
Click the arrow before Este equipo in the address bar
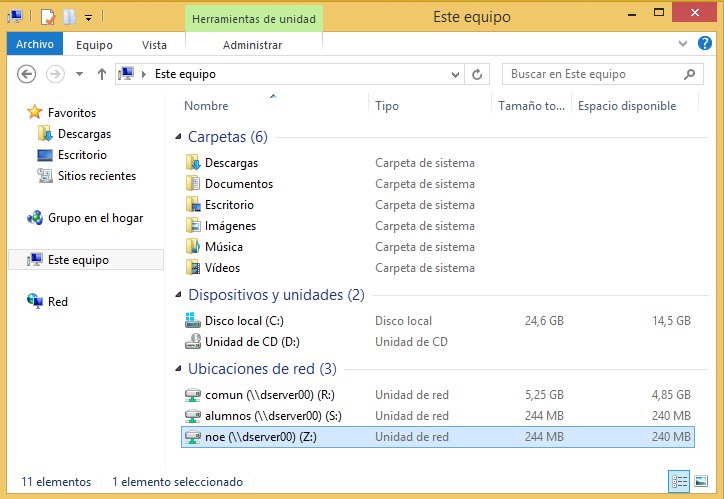click(144, 74)
